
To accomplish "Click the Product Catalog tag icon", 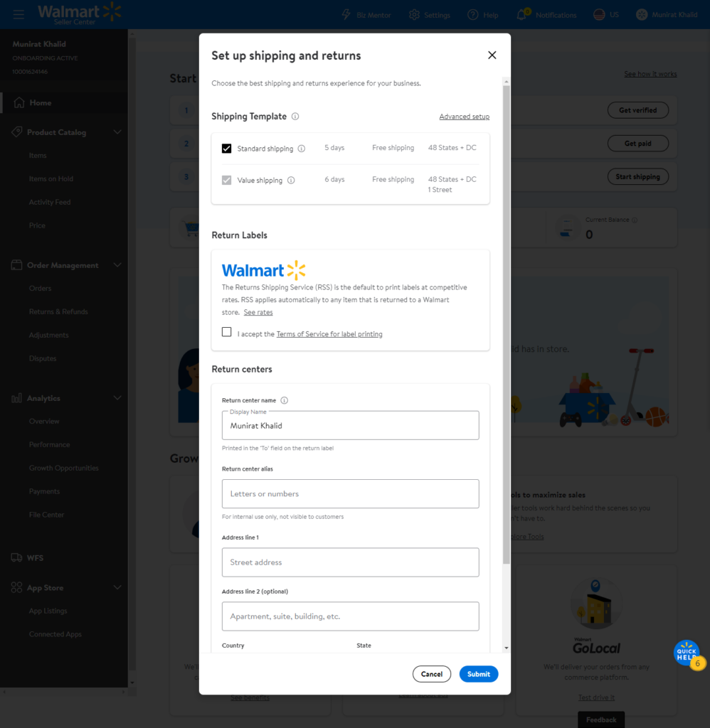I will coord(17,132).
